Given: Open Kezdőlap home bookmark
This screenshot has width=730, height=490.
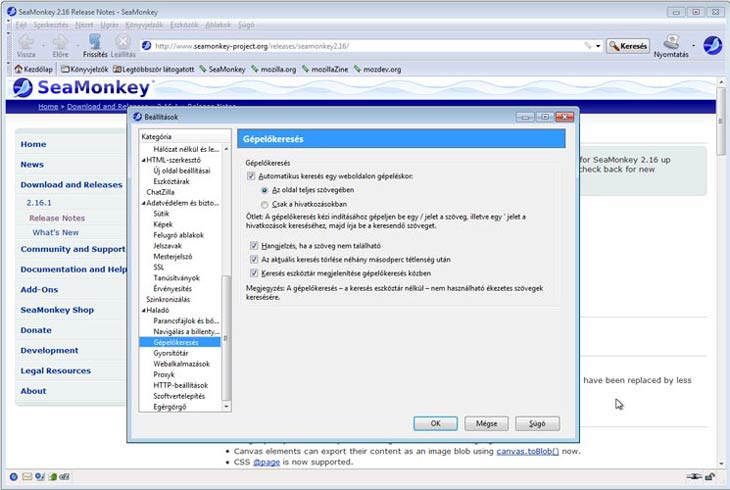Looking at the screenshot, I should (33, 69).
